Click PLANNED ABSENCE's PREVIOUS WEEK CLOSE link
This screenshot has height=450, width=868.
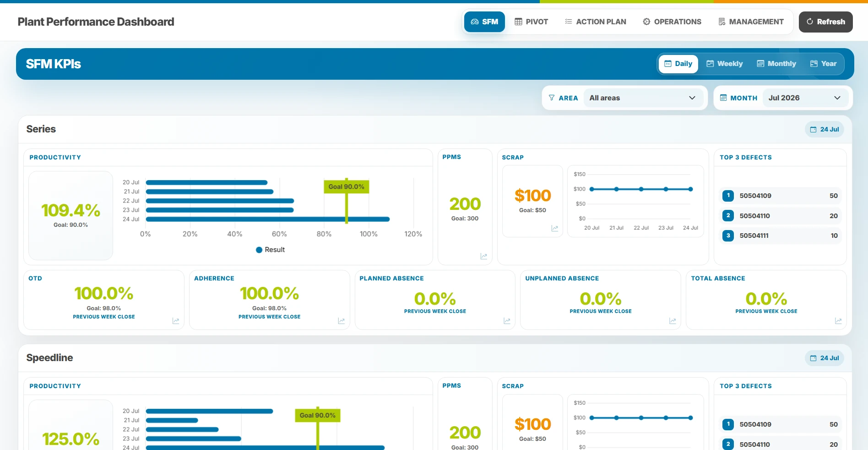435,311
